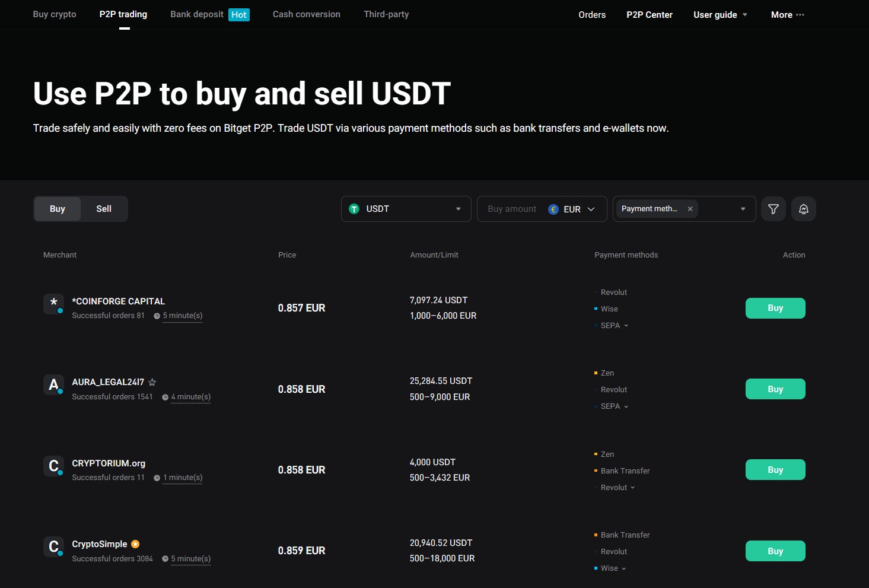Open the AURA_LEGAL24I7 merchant profile name
Viewport: 869px width, 588px height.
pyautogui.click(x=108, y=382)
